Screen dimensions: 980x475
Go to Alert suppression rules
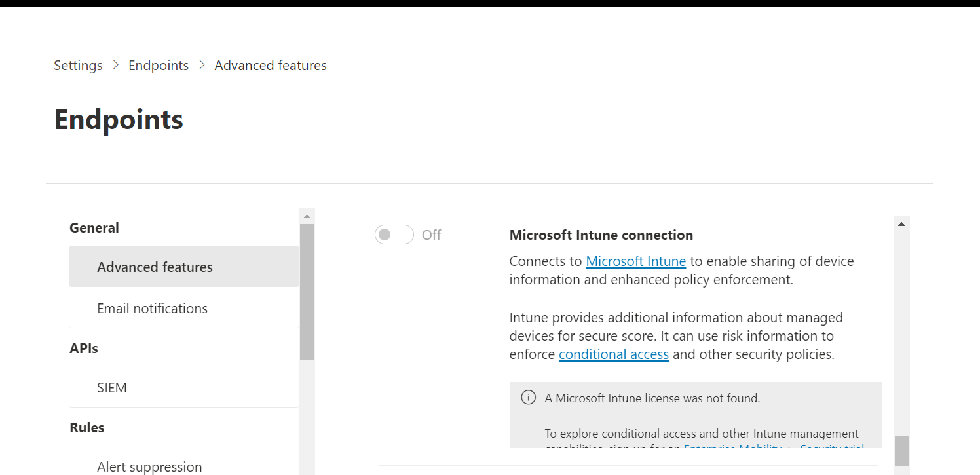coord(149,466)
